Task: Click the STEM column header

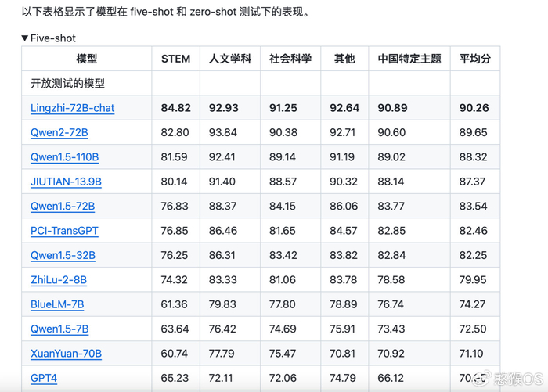Action: click(175, 59)
